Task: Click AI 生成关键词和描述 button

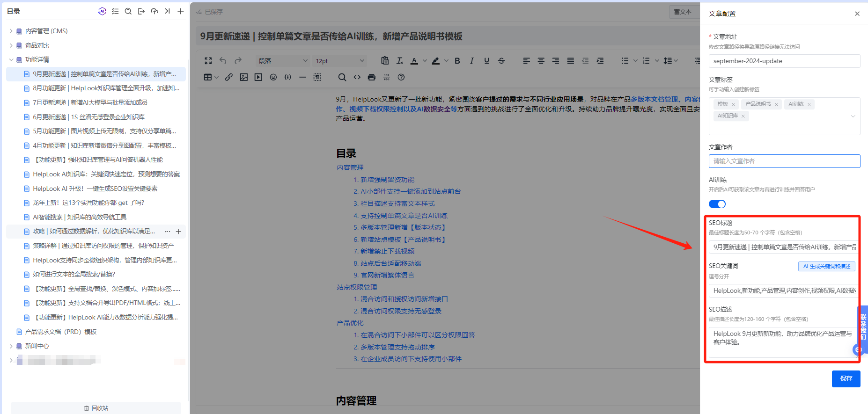Action: (827, 266)
